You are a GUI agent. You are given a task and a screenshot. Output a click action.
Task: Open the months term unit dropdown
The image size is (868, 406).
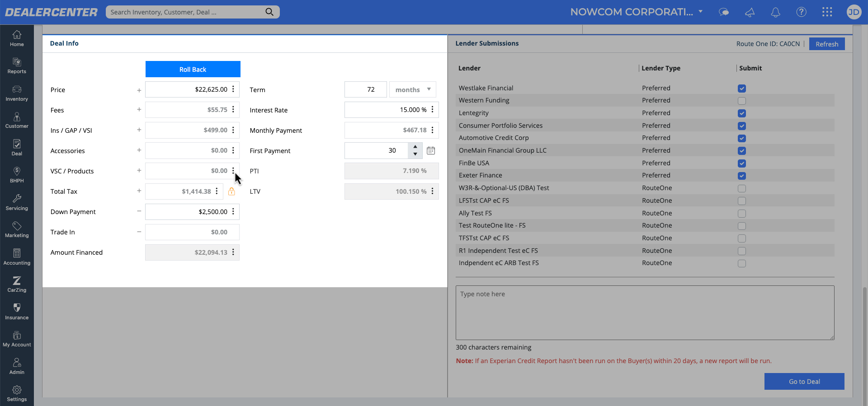coord(413,89)
